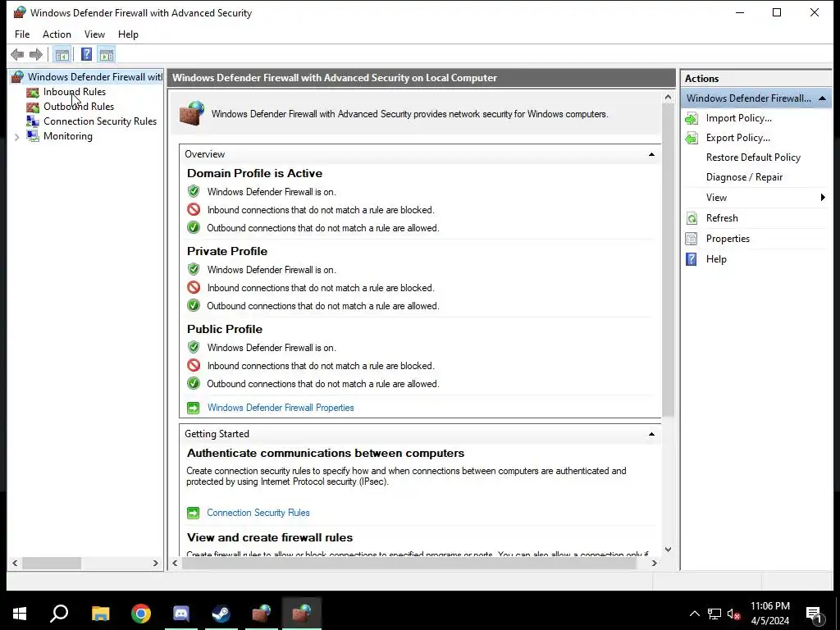This screenshot has height=630, width=840.
Task: Click the tree pane horizontal scrollbar left arrow
Action: pyautogui.click(x=15, y=563)
